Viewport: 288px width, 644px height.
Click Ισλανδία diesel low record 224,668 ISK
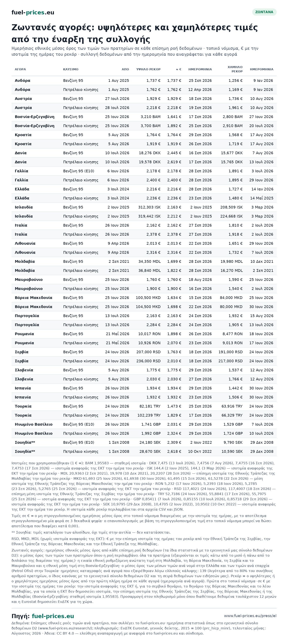tap(231, 216)
